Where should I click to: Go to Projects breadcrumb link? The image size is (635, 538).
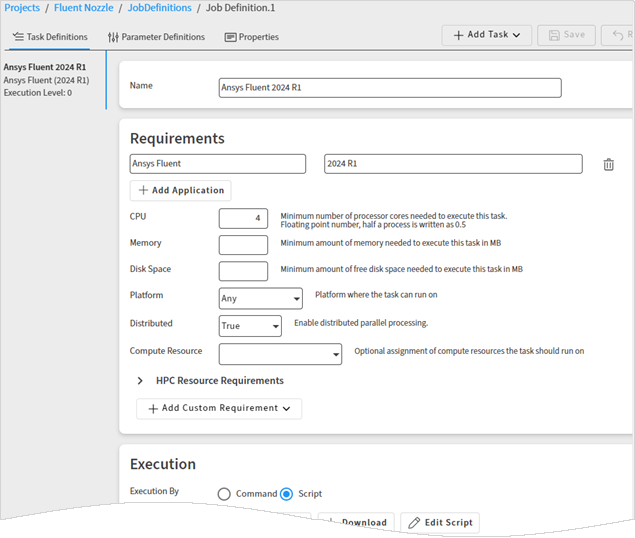coord(22,8)
